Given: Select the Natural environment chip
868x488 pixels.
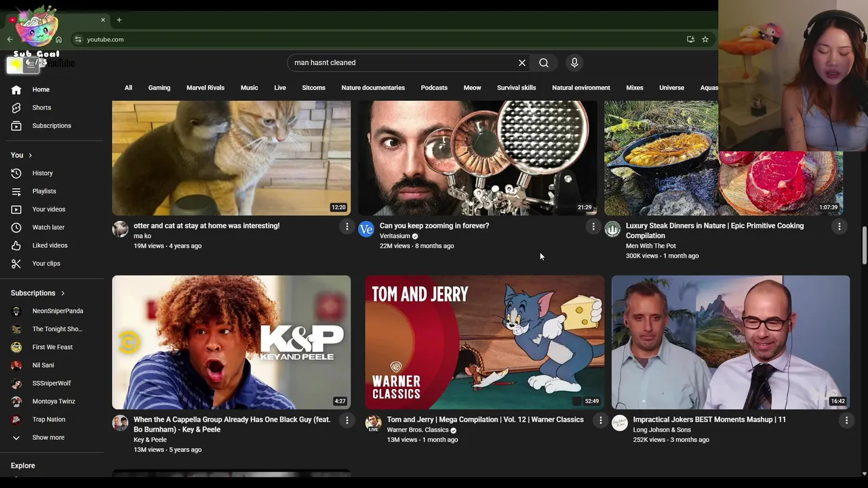Looking at the screenshot, I should (581, 87).
